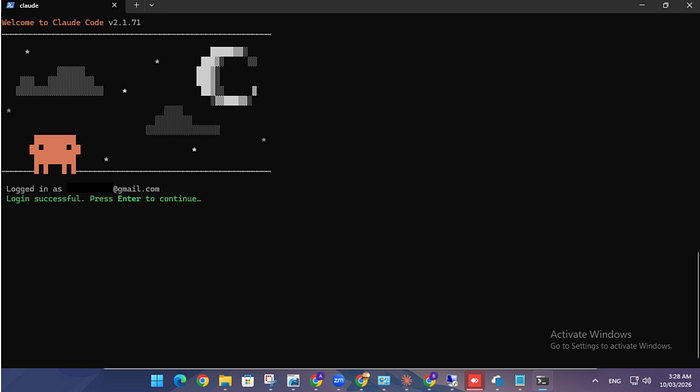Open network settings in the system tray
Image resolution: width=700 pixels, height=392 pixels.
click(634, 380)
